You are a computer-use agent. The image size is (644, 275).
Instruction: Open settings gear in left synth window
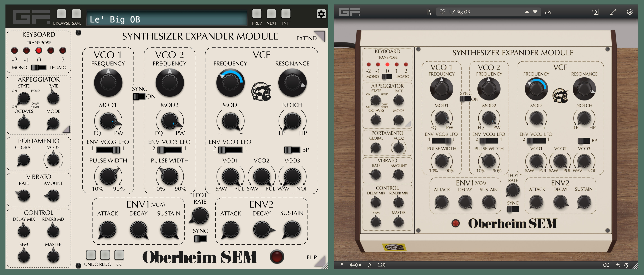321,14
